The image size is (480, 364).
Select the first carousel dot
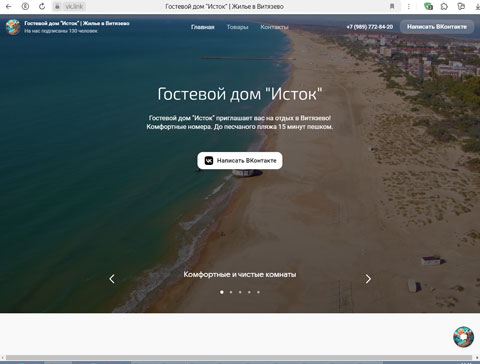click(x=222, y=292)
